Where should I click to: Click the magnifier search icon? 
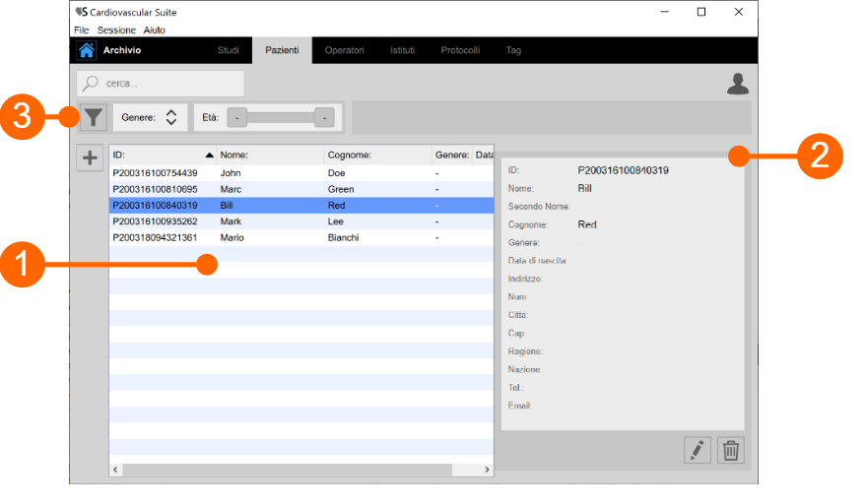(x=92, y=84)
